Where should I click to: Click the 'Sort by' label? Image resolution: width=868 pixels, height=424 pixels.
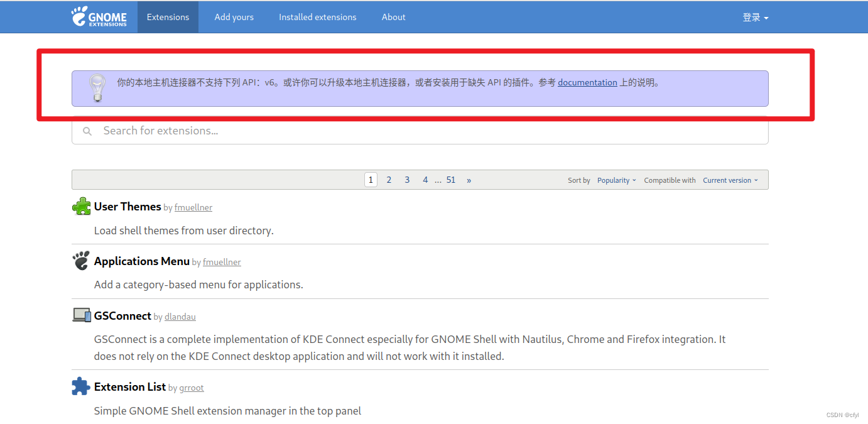(x=579, y=180)
